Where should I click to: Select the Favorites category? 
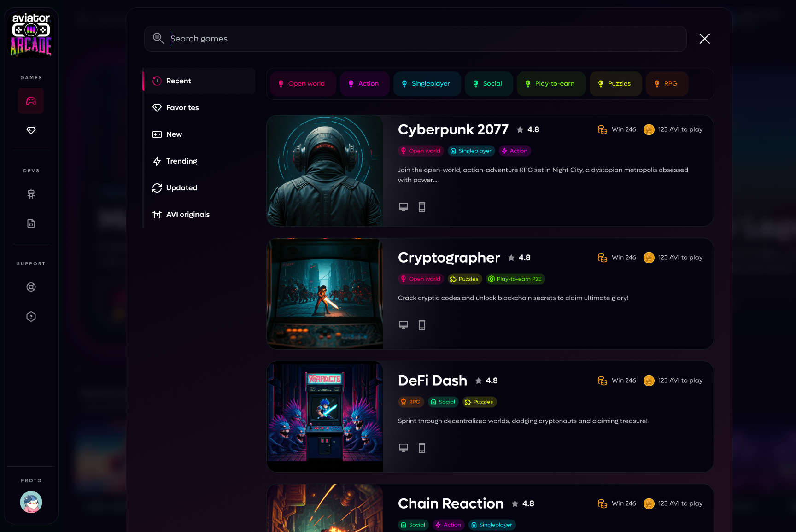(x=199, y=108)
